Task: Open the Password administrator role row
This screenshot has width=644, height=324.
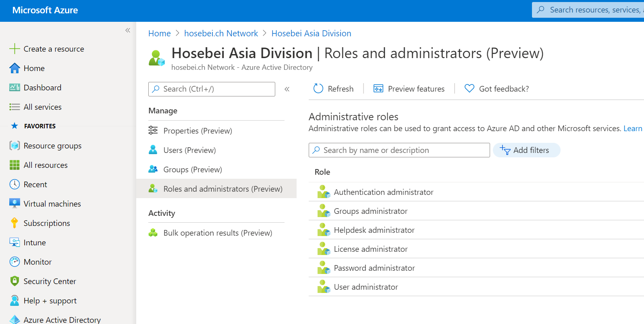Action: (x=476, y=268)
